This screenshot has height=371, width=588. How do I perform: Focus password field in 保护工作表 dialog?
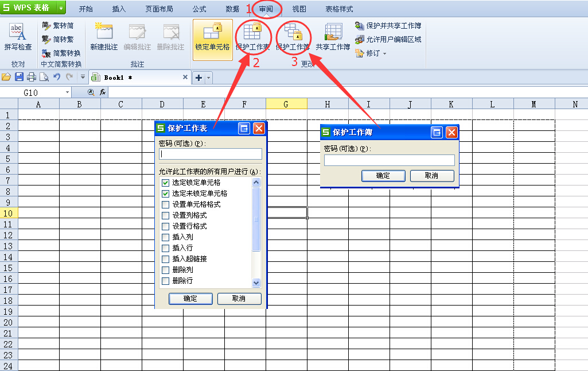(211, 153)
